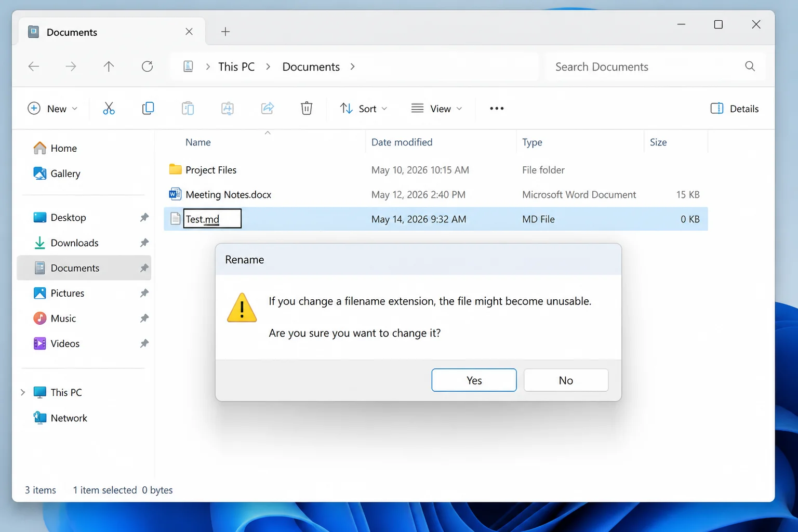This screenshot has height=532, width=798.
Task: Expand This PC in the navigation pane
Action: pos(23,392)
